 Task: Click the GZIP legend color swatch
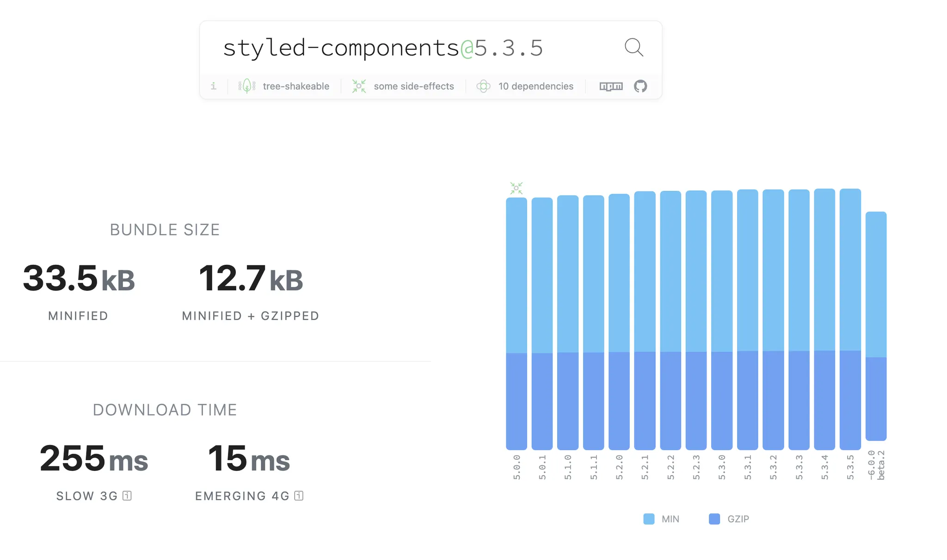[x=714, y=519]
